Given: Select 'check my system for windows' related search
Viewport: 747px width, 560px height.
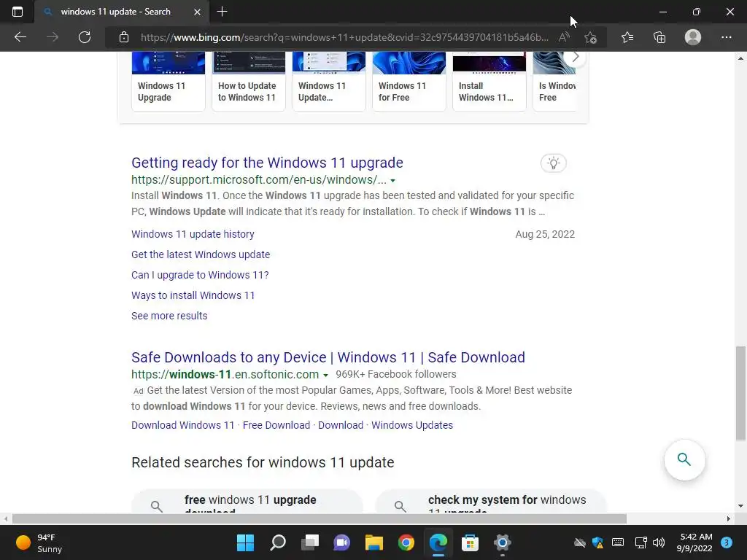Looking at the screenshot, I should click(x=491, y=501).
